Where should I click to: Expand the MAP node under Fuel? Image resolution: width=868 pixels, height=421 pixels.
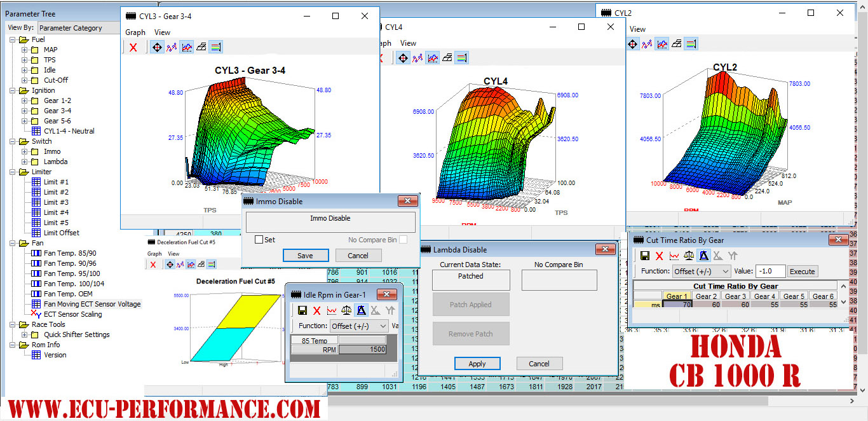coord(25,50)
